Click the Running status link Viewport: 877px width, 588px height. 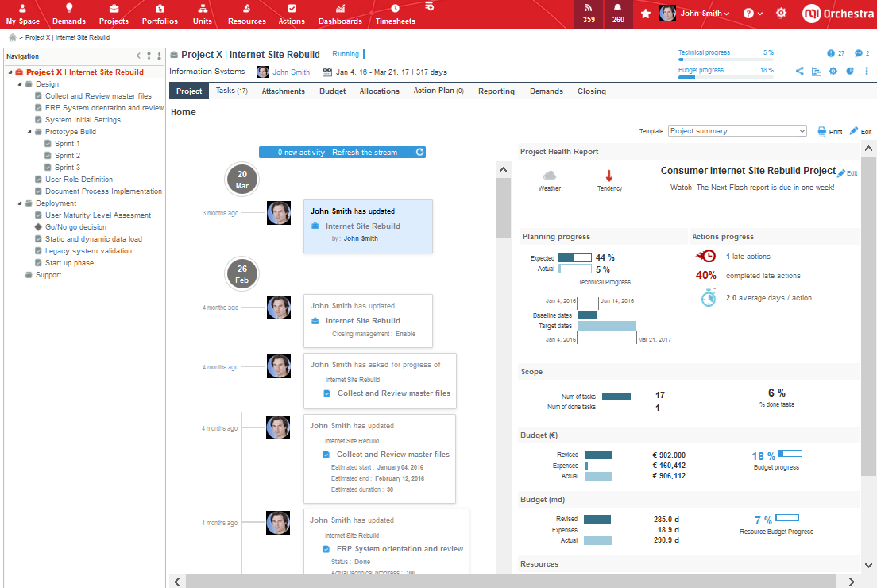pyautogui.click(x=345, y=54)
